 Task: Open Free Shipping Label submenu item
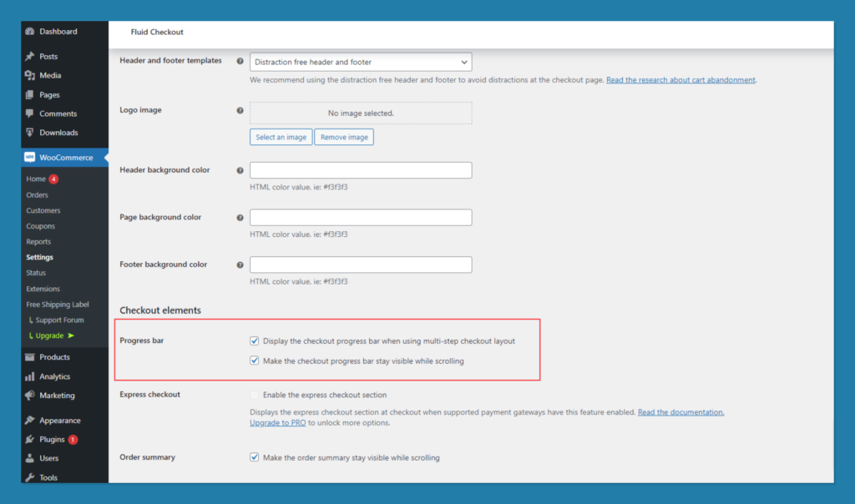click(x=58, y=305)
